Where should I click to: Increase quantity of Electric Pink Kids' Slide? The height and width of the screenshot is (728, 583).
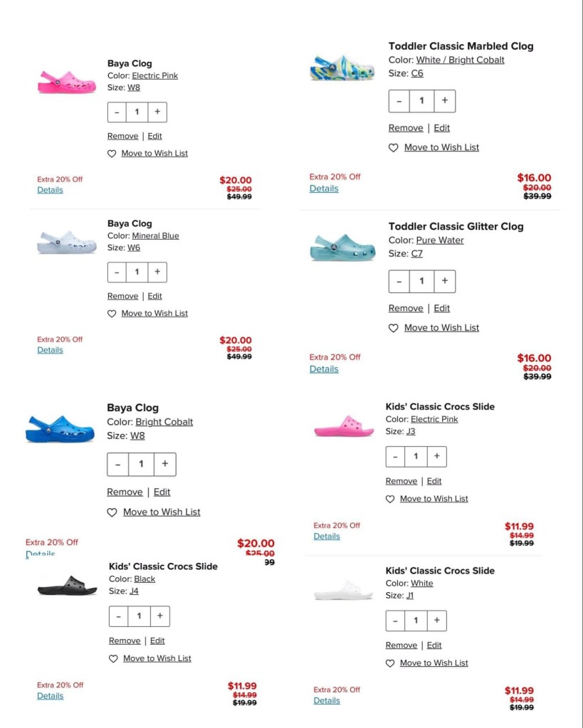point(436,456)
